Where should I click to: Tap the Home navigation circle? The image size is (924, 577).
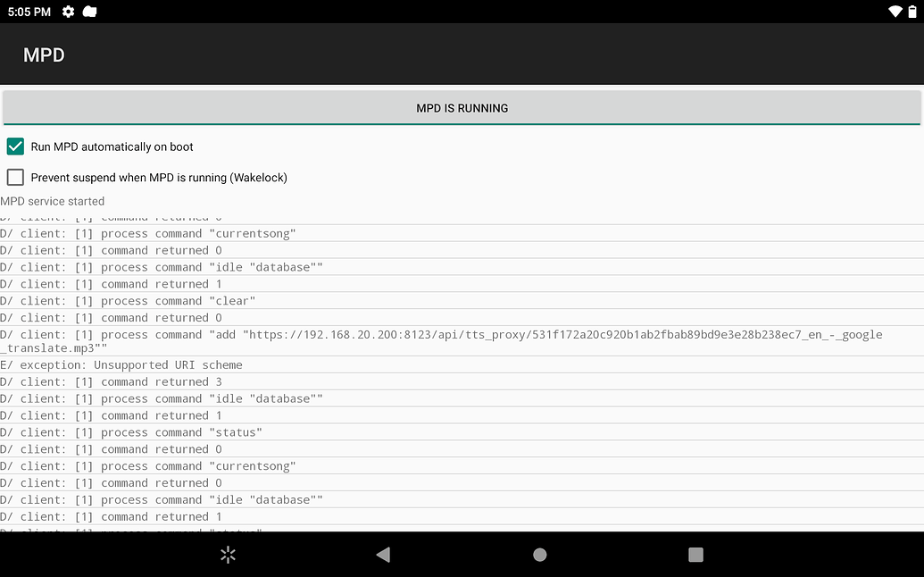(539, 554)
